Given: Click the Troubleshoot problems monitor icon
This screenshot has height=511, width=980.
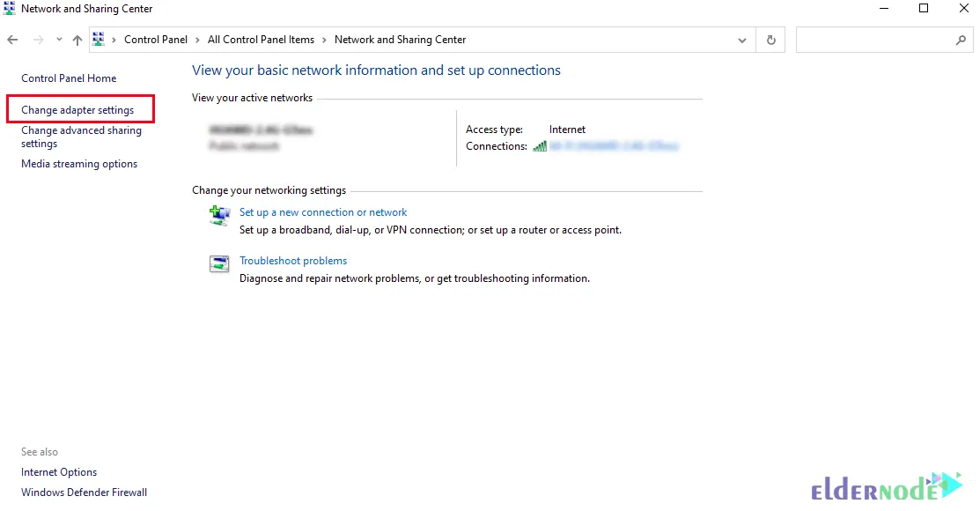Looking at the screenshot, I should pyautogui.click(x=219, y=263).
